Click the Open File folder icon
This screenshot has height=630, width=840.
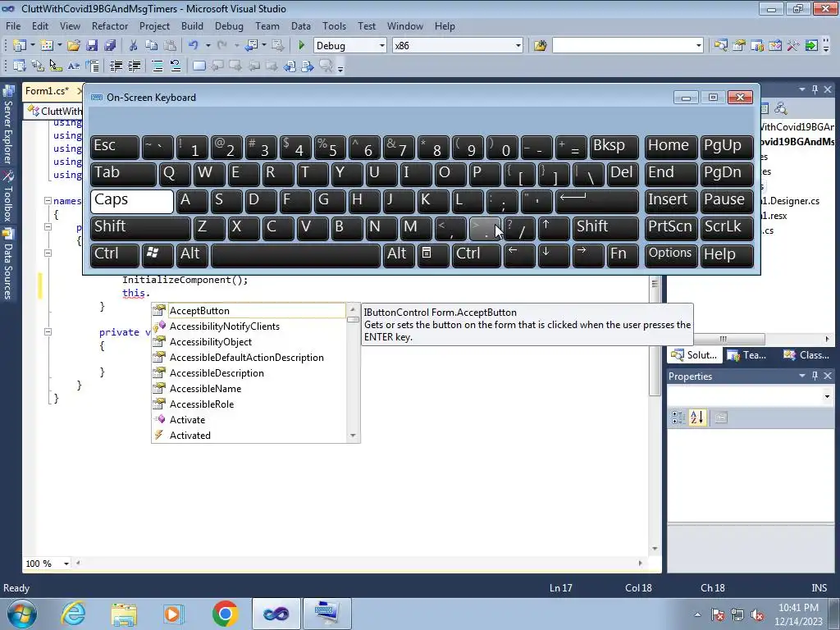click(x=74, y=46)
